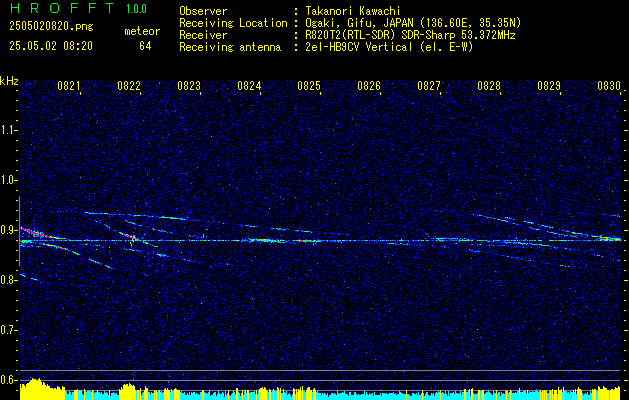
Task: Click the 0.8 kHz axis label
Action: coord(8,280)
